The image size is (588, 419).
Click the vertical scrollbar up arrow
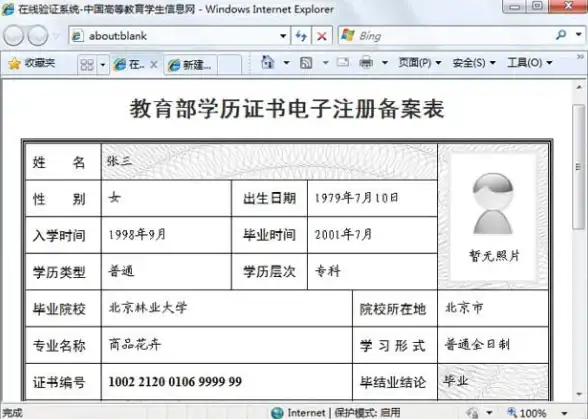[579, 87]
